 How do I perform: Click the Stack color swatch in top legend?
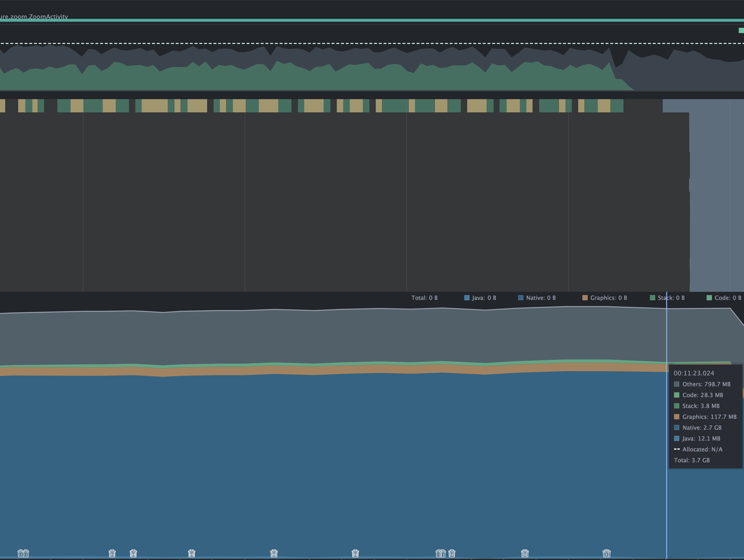pyautogui.click(x=653, y=298)
